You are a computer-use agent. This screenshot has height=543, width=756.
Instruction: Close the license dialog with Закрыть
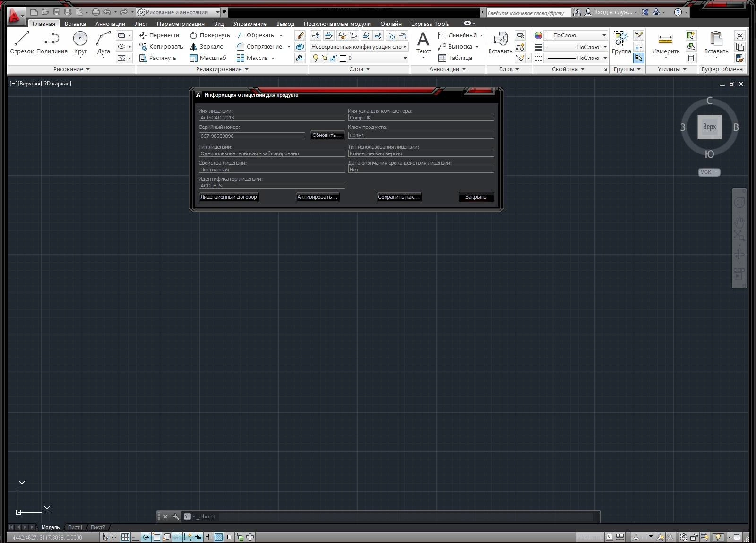point(476,197)
